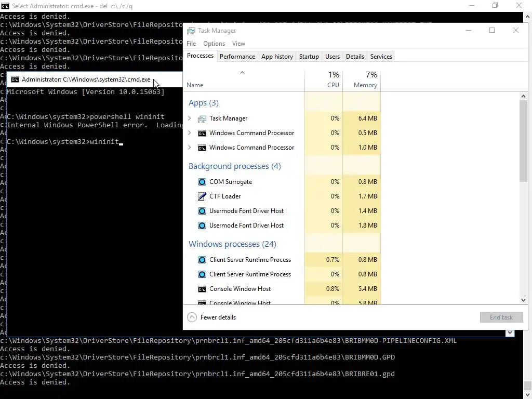Viewport: 532px width, 399px height.
Task: Switch to the Services tab
Action: click(x=381, y=57)
